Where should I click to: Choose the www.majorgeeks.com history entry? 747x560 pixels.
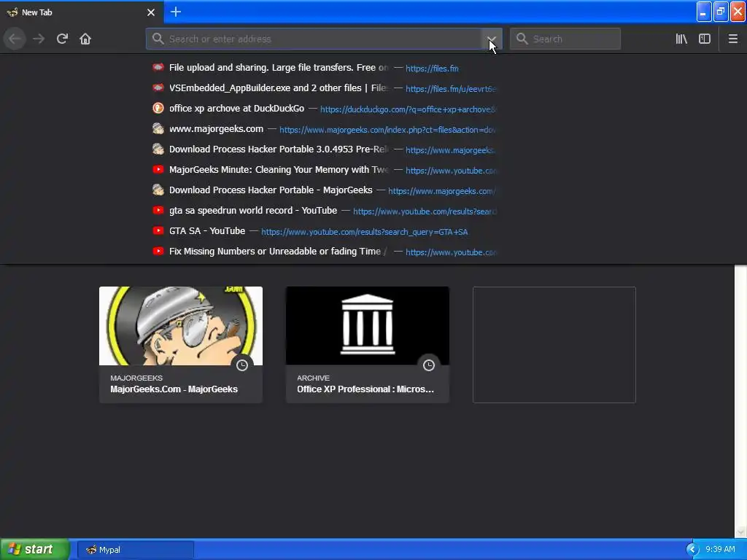324,129
